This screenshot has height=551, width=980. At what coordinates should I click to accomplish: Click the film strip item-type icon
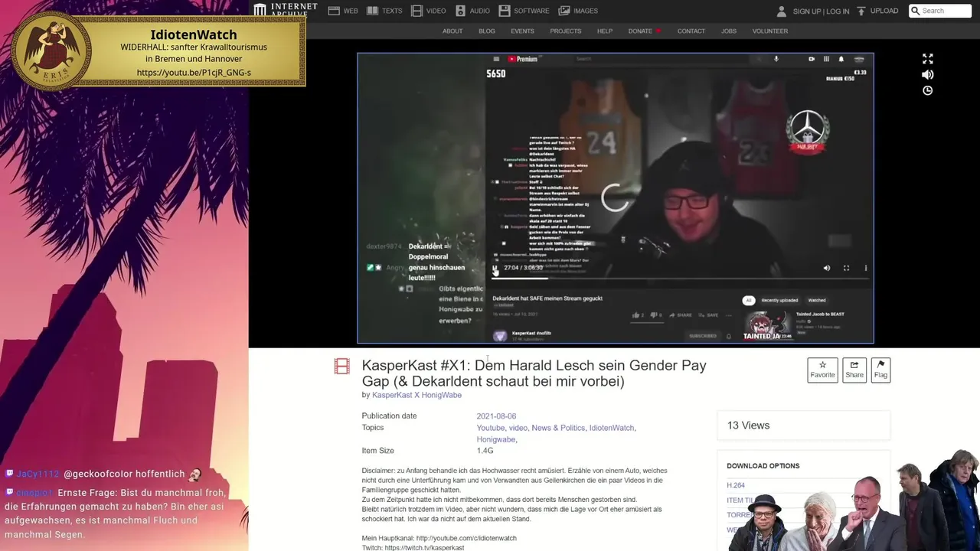tap(342, 367)
